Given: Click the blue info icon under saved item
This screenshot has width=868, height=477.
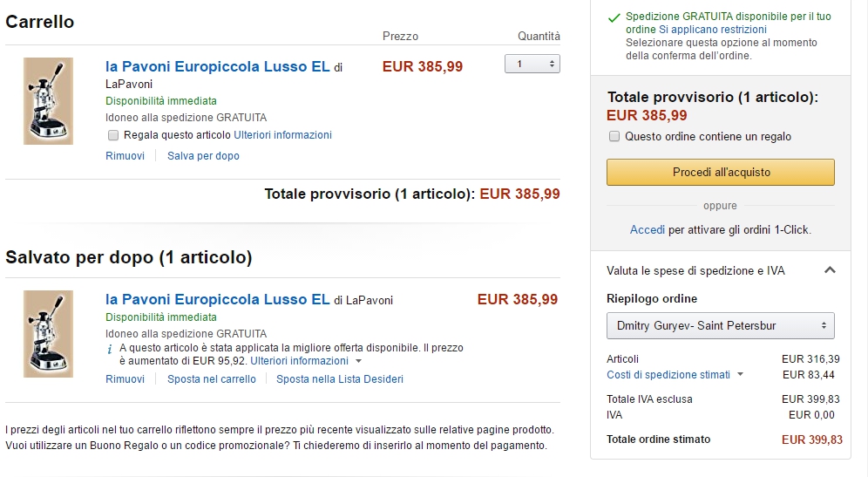Looking at the screenshot, I should tap(109, 349).
